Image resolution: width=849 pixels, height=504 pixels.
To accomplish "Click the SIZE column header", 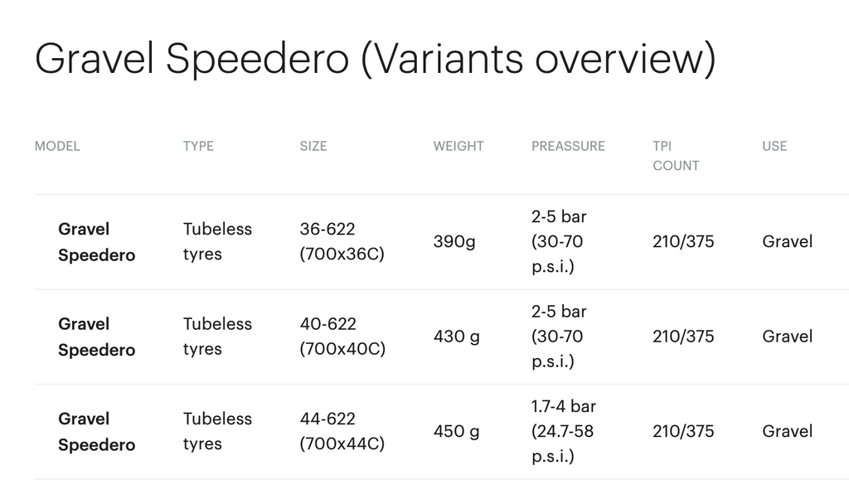I will click(x=313, y=146).
